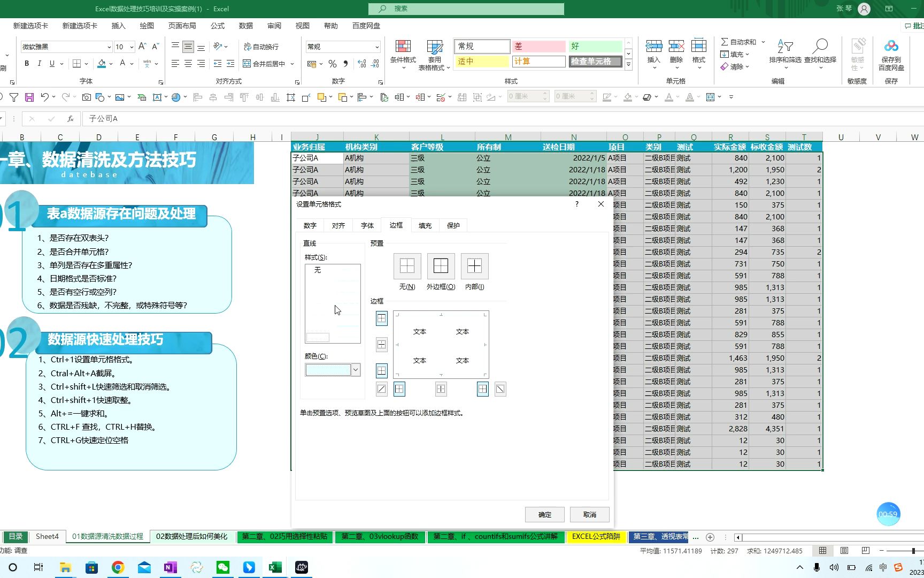Click the insert function fx icon

[71, 118]
